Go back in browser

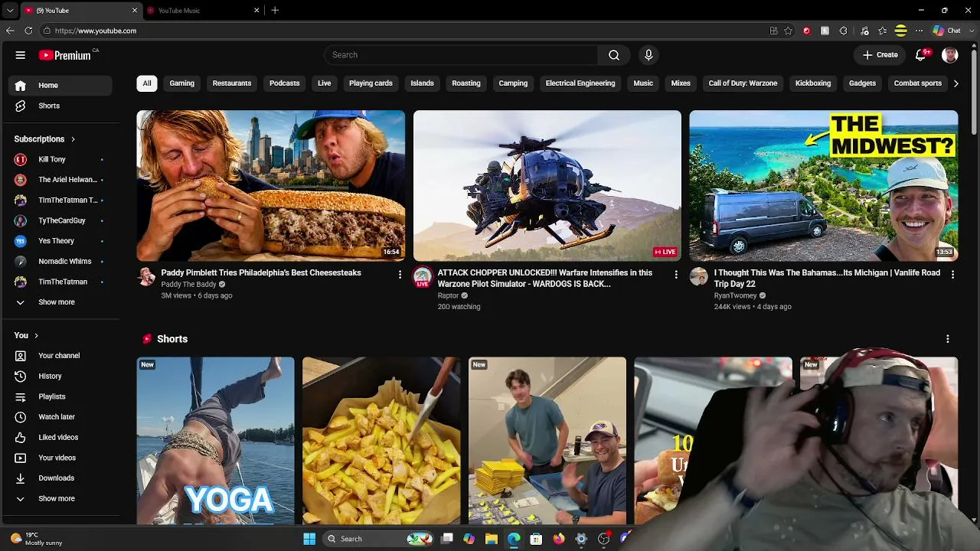tap(10, 31)
